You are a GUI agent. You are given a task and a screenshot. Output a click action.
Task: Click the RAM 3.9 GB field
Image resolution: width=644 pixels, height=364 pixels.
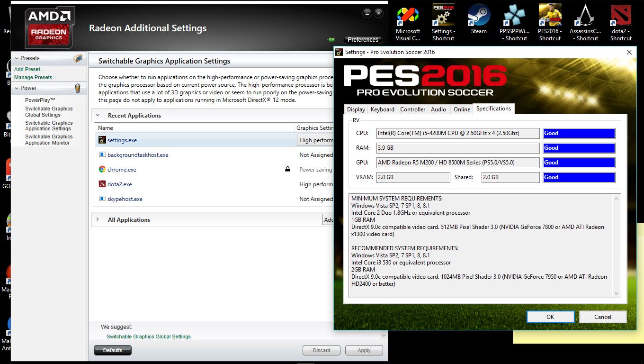[458, 148]
